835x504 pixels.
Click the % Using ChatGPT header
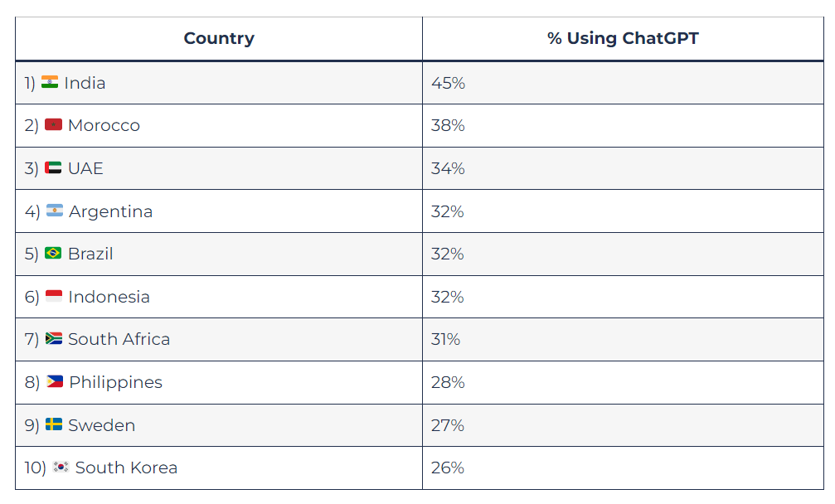623,38
